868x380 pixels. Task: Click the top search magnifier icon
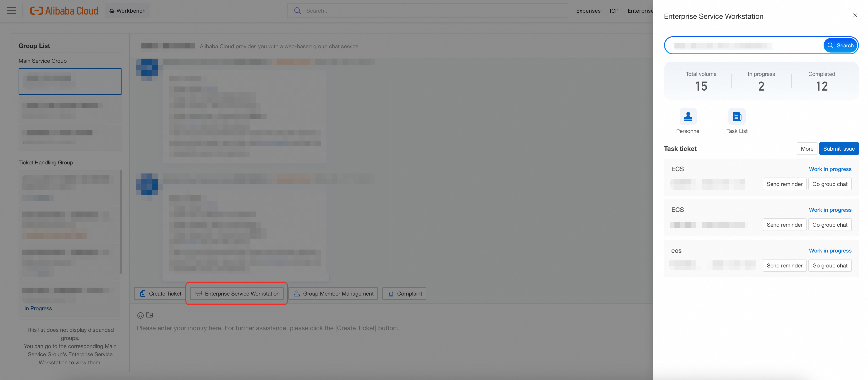pos(297,11)
